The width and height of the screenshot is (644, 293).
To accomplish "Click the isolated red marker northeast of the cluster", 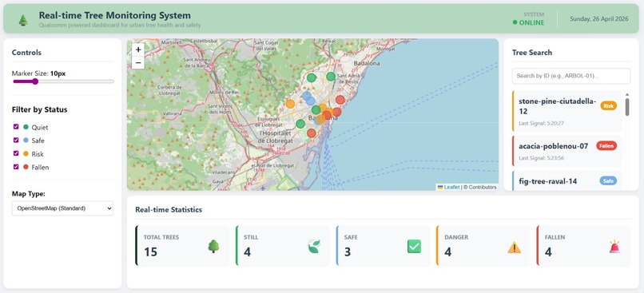I will point(340,99).
